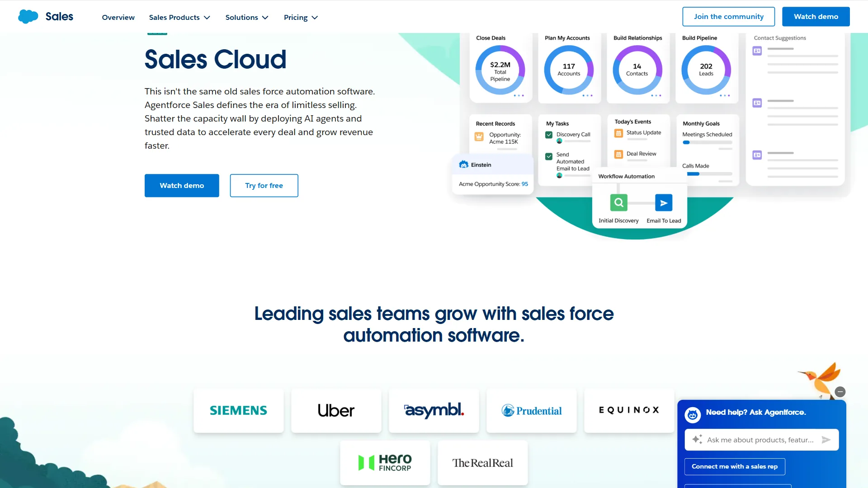Click the Siemens logo card
This screenshot has height=488, width=868.
click(x=239, y=410)
